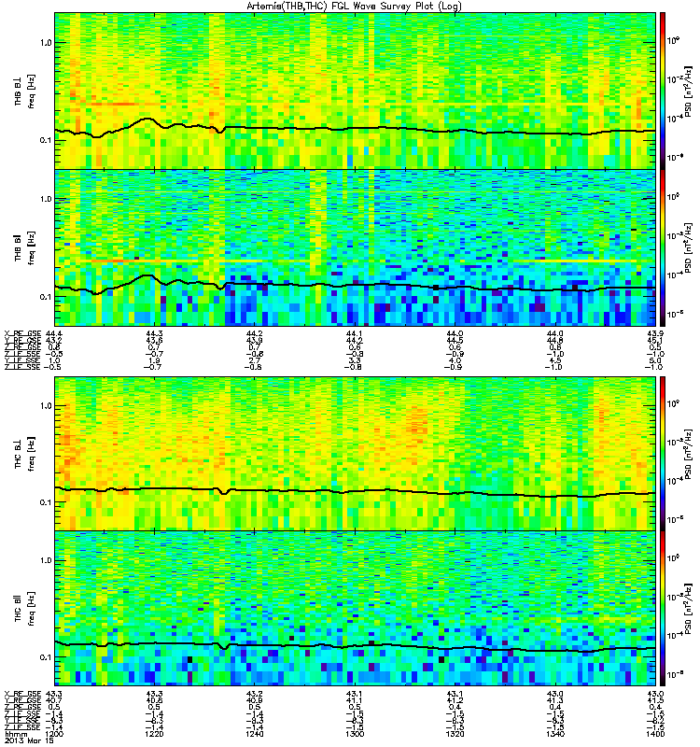The width and height of the screenshot is (700, 747).
Task: Click the 'THC B∥ freq [Hz]' axis label
Action: [x=24, y=609]
